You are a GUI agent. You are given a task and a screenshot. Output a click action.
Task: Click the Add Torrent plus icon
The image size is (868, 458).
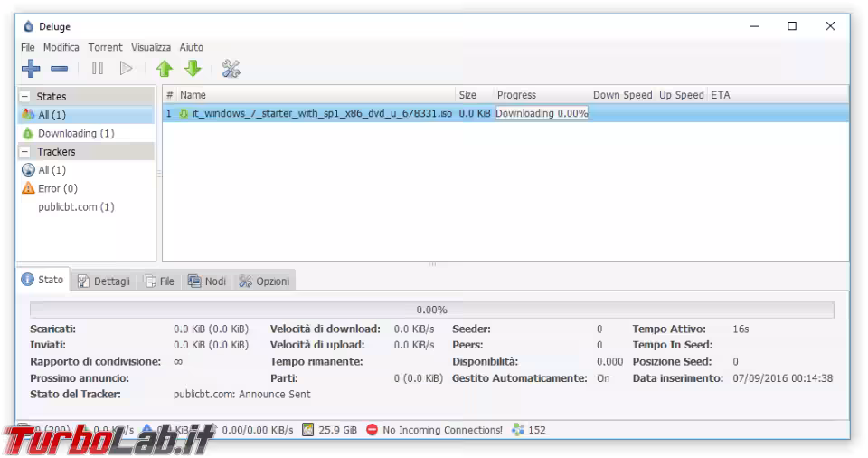coord(31,69)
